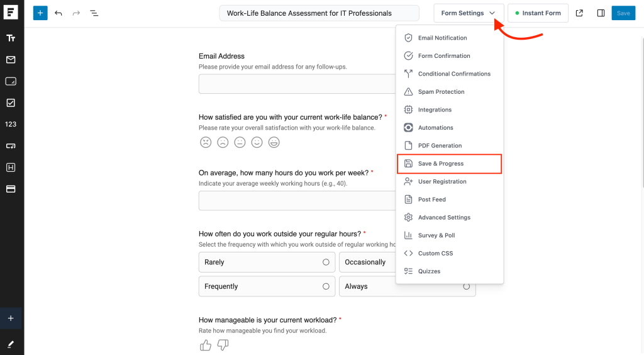Select the Payment card icon in sidebar
The height and width of the screenshot is (355, 644).
[x=11, y=189]
